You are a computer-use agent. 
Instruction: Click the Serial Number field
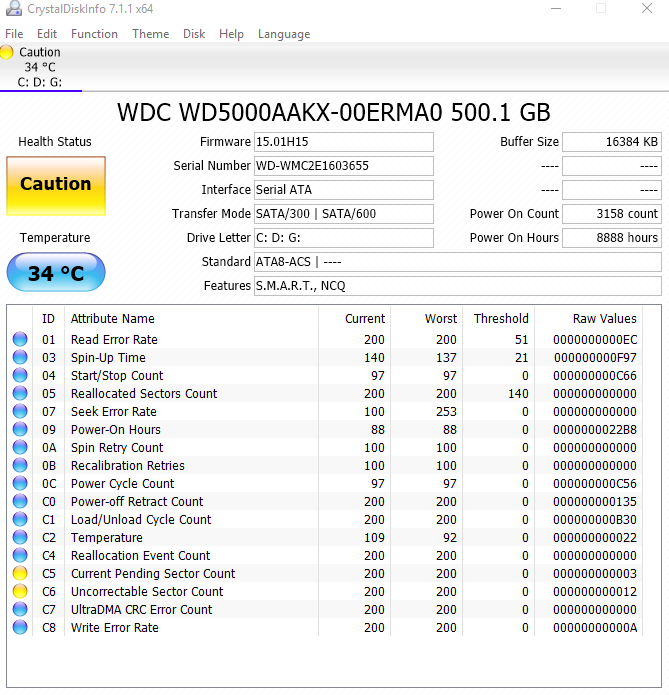(x=344, y=166)
